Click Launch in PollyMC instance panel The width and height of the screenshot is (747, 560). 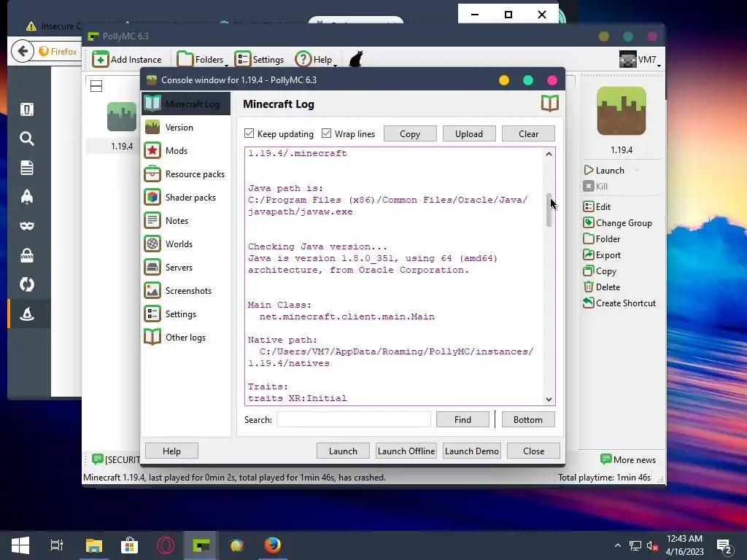pos(604,171)
